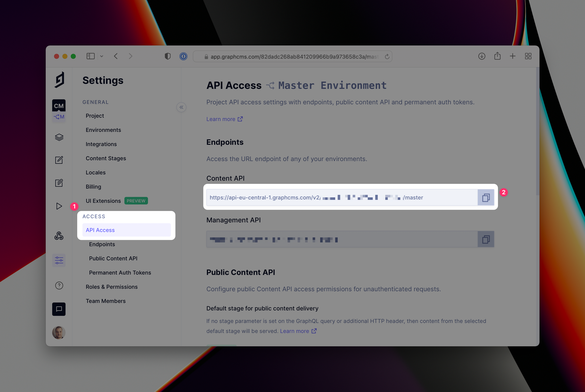Open Billing settings
The image size is (585, 392).
(x=93, y=187)
